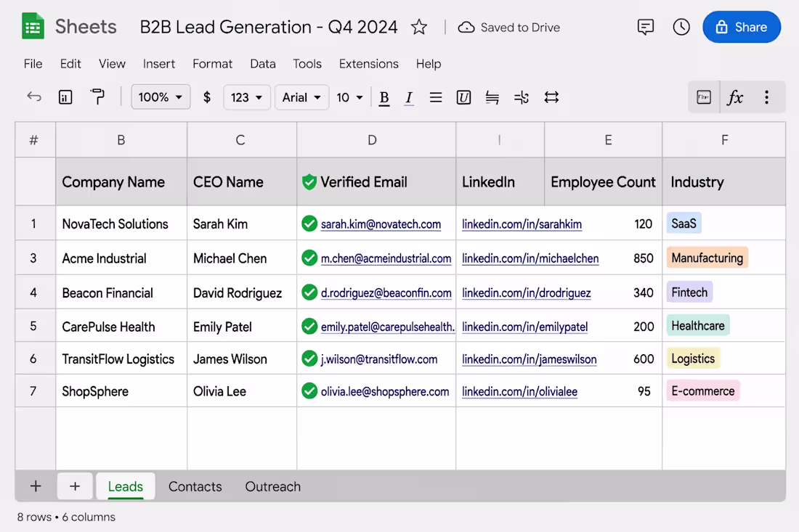Click verified checkmark for emily.patel email
Image resolution: width=799 pixels, height=532 pixels.
tap(309, 327)
